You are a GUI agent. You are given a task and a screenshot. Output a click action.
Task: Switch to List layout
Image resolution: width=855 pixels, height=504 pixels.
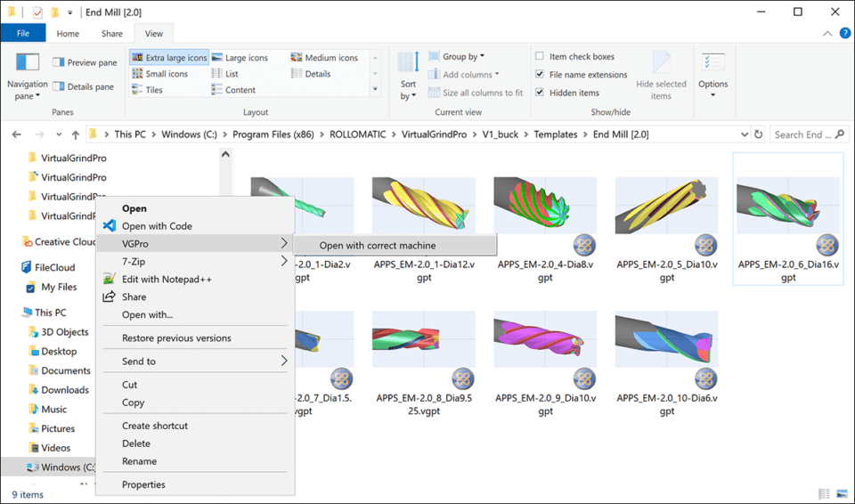[x=224, y=74]
